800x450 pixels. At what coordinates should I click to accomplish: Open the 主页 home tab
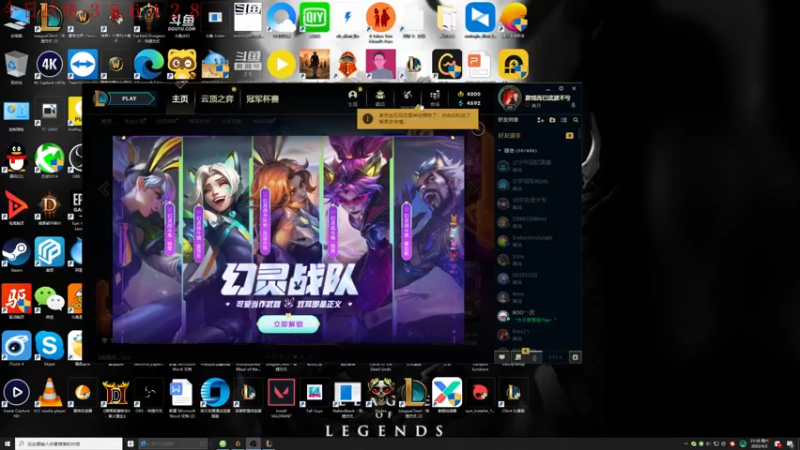180,99
